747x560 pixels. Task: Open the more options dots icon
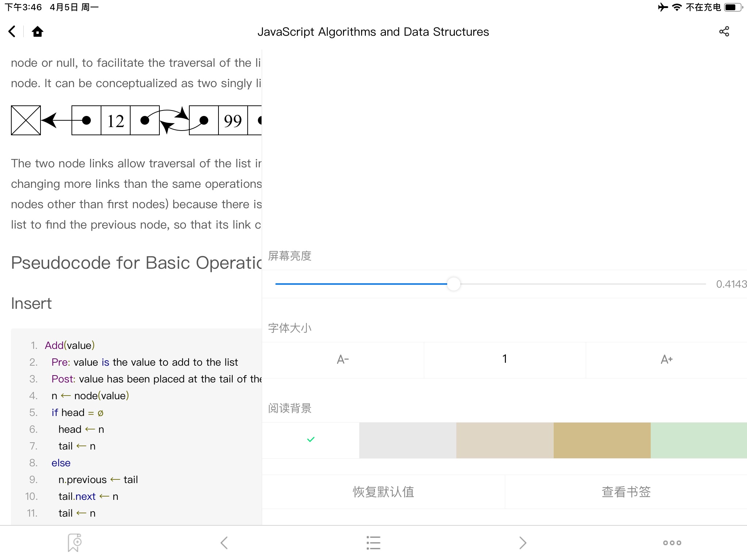tap(672, 542)
